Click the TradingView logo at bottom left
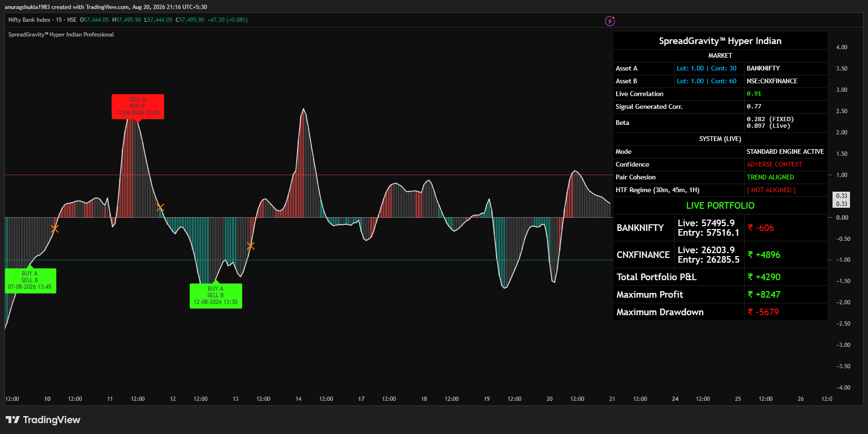This screenshot has width=868, height=434. (x=43, y=420)
